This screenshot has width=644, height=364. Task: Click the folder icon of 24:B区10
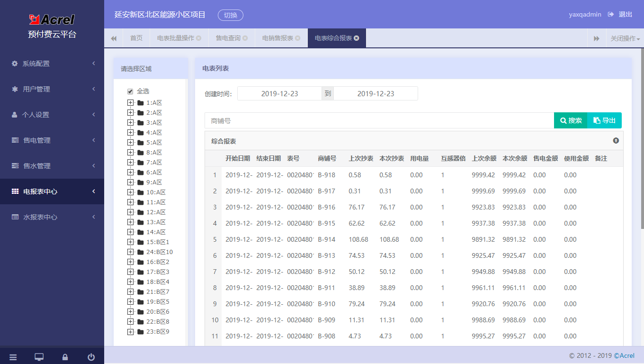pos(141,252)
